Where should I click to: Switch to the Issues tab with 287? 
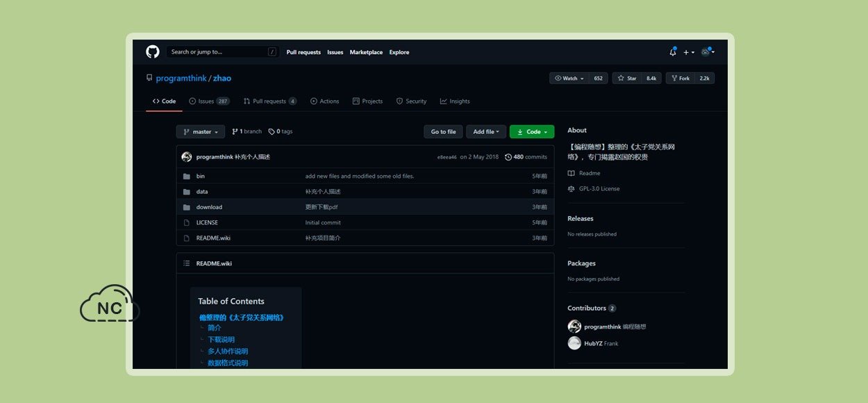(x=209, y=101)
